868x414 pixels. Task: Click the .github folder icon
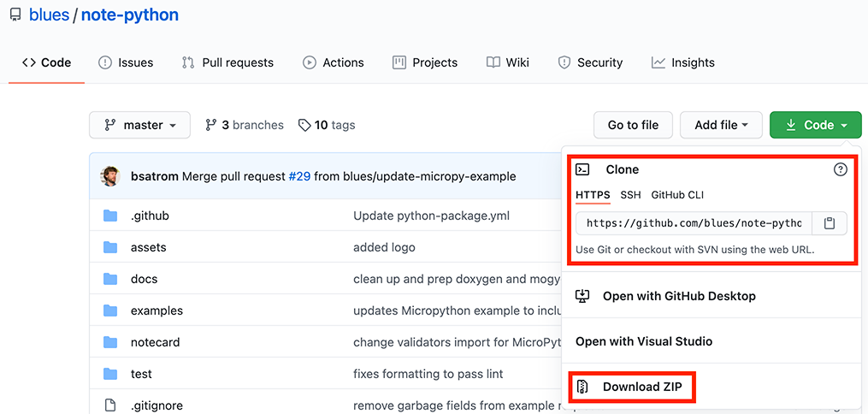pyautogui.click(x=110, y=216)
